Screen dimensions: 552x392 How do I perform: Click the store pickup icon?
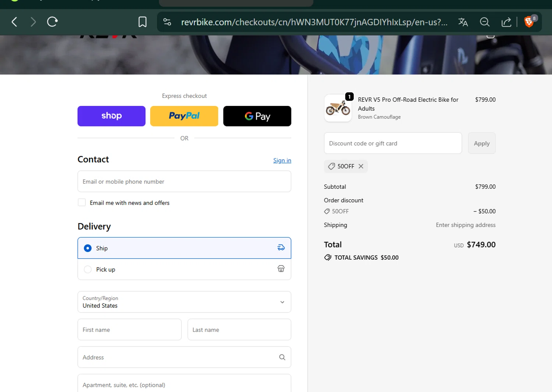(x=281, y=269)
